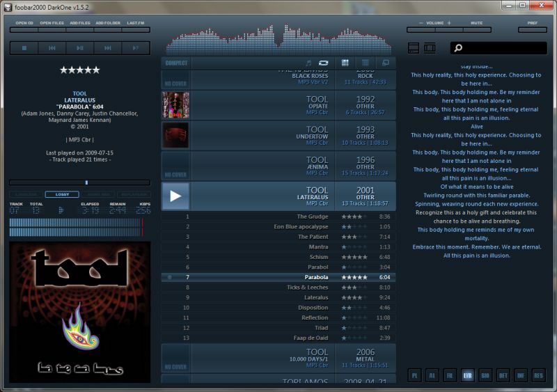Select the Tool Ænima 1996 album header
The image size is (557, 392).
278,166
